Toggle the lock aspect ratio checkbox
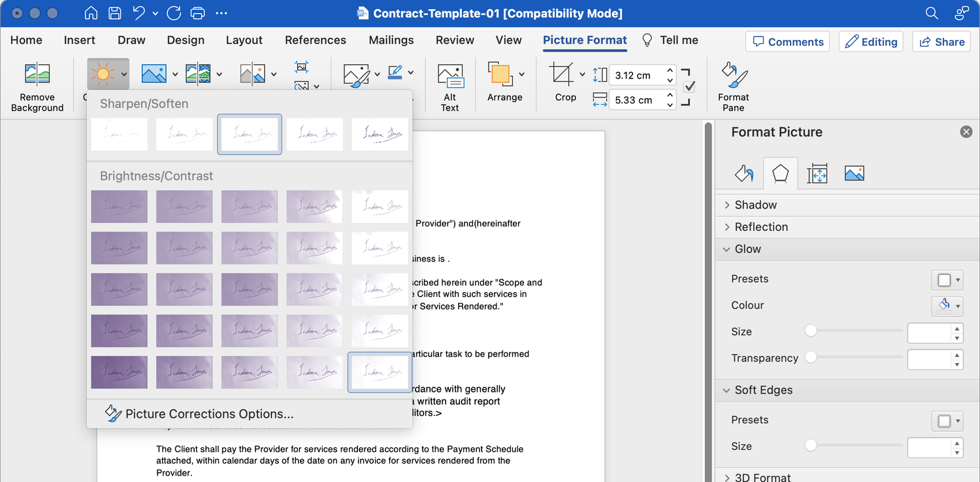The height and width of the screenshot is (482, 980). (689, 86)
